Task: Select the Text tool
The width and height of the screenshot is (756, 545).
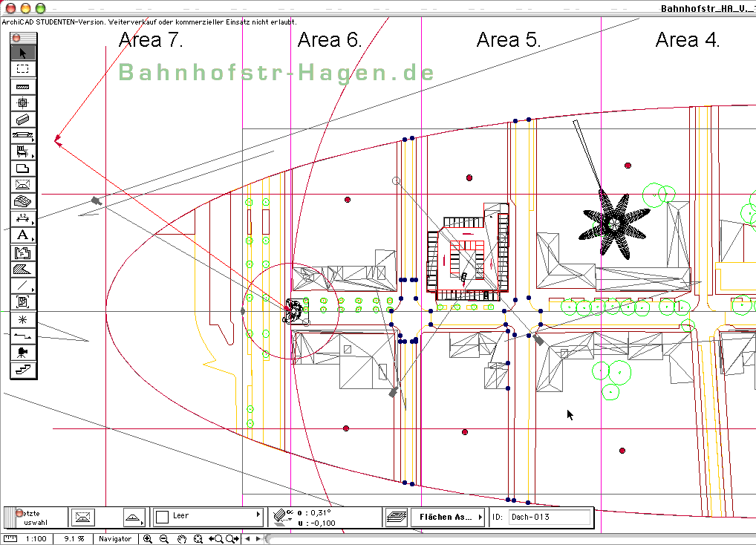Action: point(22,235)
